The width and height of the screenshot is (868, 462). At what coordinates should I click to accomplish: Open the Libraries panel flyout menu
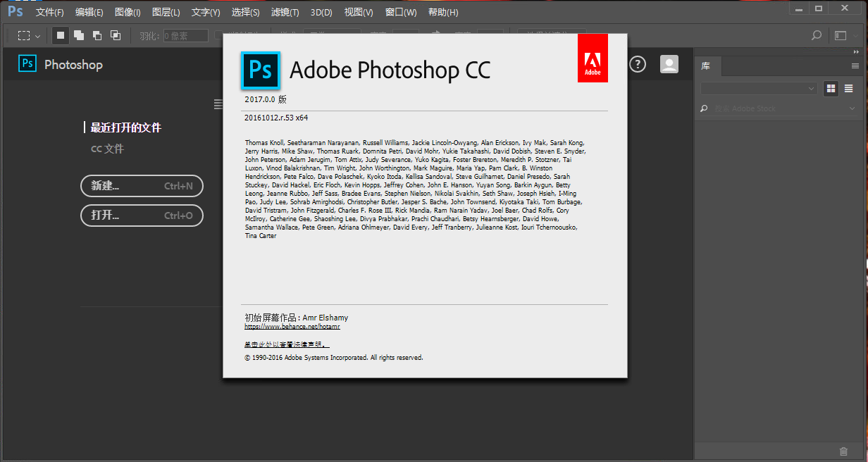(x=855, y=65)
